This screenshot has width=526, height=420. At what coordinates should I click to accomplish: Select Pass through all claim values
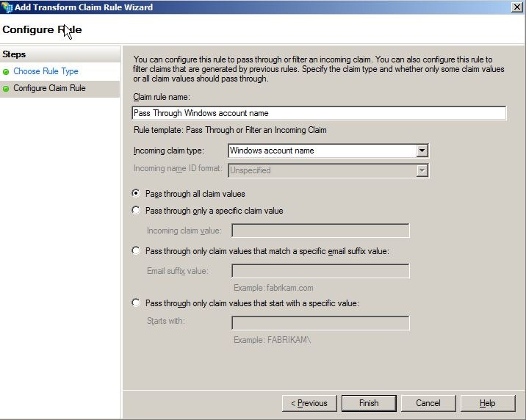[135, 194]
